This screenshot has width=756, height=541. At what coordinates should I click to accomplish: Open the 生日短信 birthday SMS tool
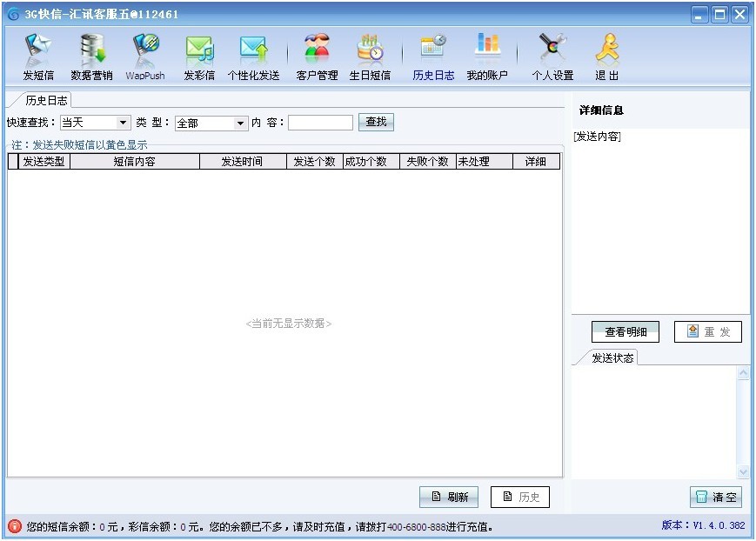[x=370, y=57]
